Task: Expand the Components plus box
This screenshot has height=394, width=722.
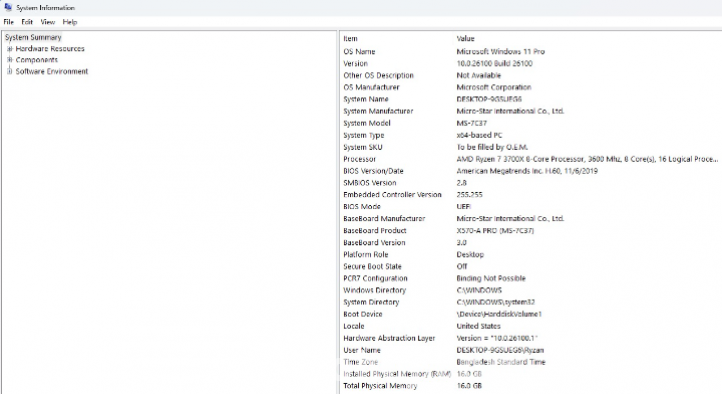Action: point(9,60)
